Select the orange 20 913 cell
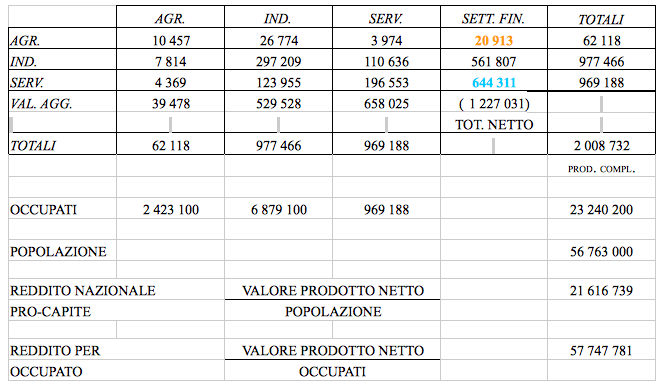Screen dimensions: 662x385 (494, 41)
